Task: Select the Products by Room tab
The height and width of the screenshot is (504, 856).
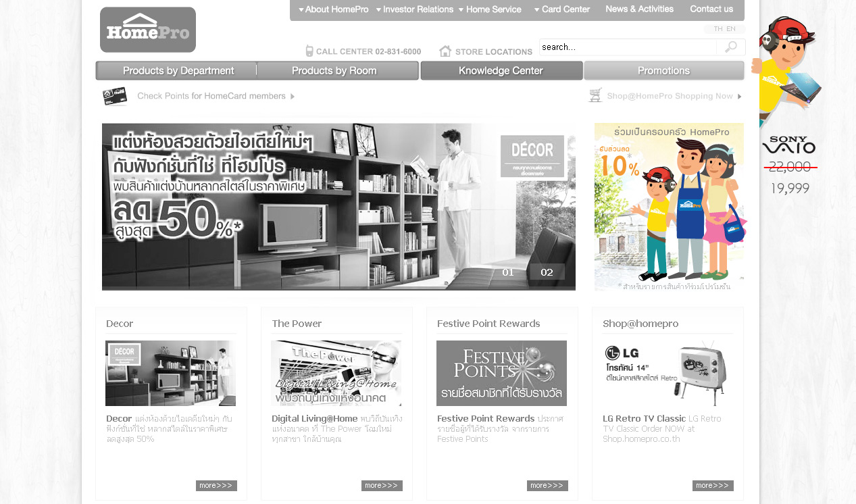Action: click(x=338, y=70)
